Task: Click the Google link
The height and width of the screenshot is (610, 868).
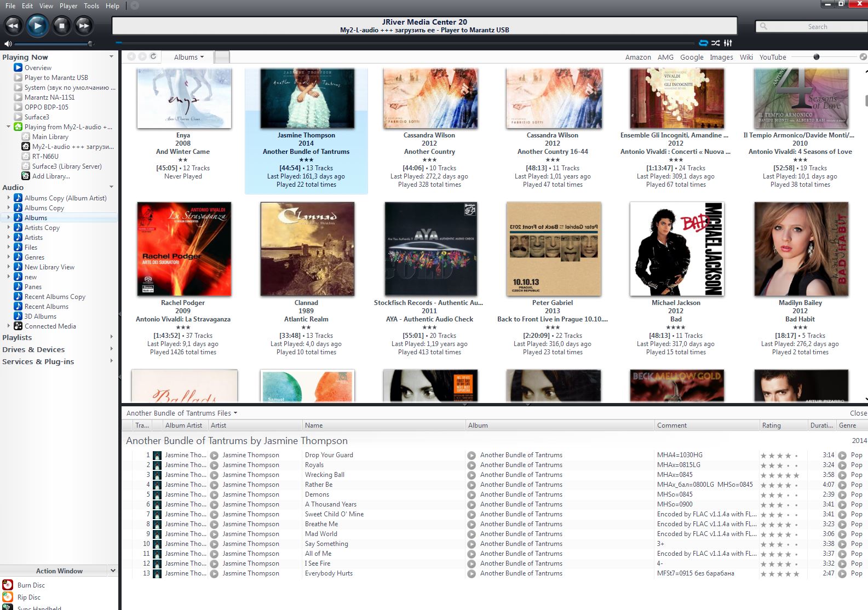Action: [692, 57]
